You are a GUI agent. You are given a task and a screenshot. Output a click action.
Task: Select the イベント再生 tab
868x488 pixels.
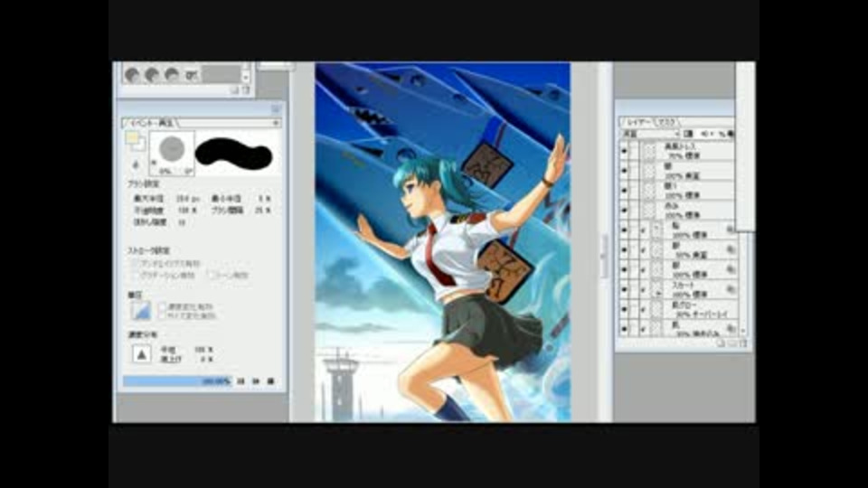pyautogui.click(x=151, y=123)
